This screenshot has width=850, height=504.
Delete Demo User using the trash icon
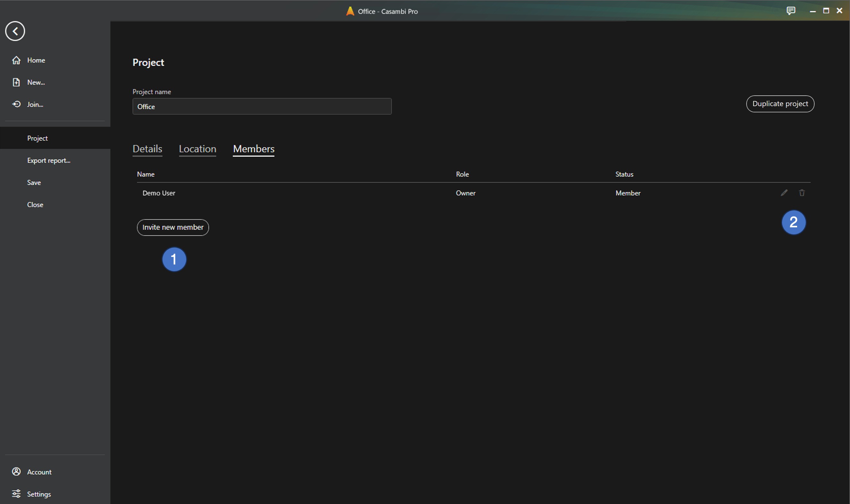tap(802, 192)
